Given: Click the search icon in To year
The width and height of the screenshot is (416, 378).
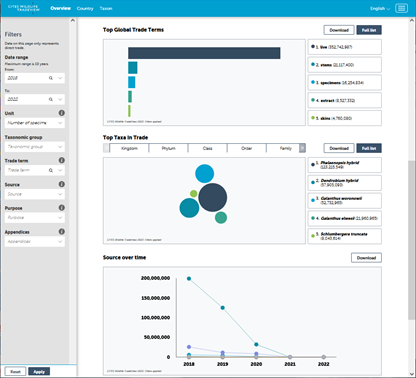Looking at the screenshot, I should [x=51, y=99].
